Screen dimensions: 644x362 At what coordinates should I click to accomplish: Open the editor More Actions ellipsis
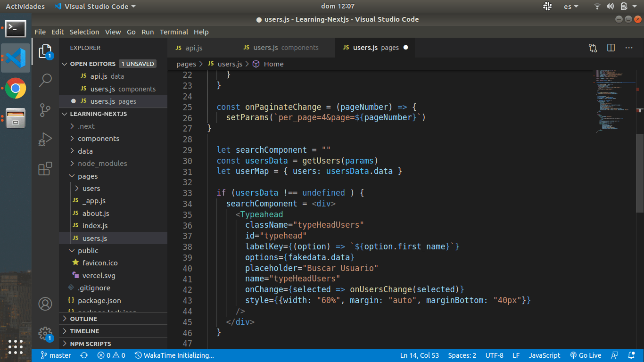coord(629,48)
